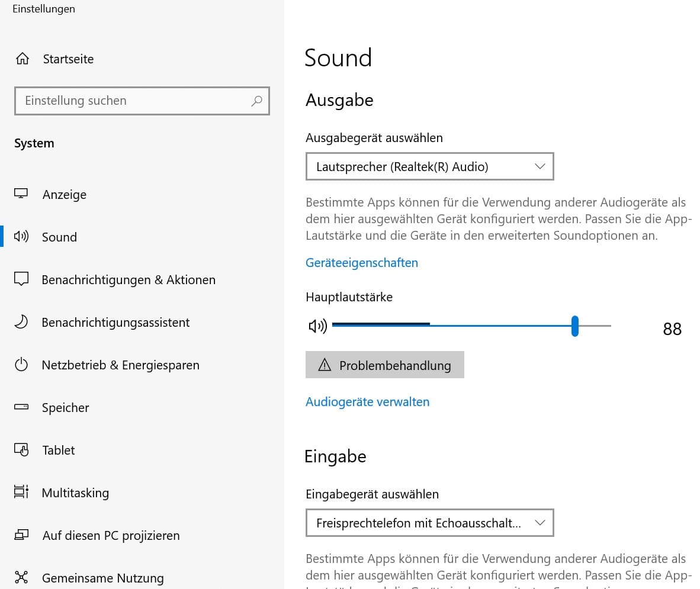Image resolution: width=700 pixels, height=589 pixels.
Task: Open the Ausgabegerät auswählen dropdown
Action: pyautogui.click(x=429, y=166)
